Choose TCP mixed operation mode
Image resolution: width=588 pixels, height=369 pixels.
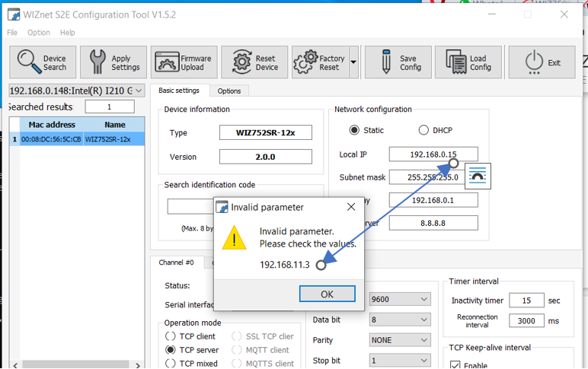click(171, 364)
